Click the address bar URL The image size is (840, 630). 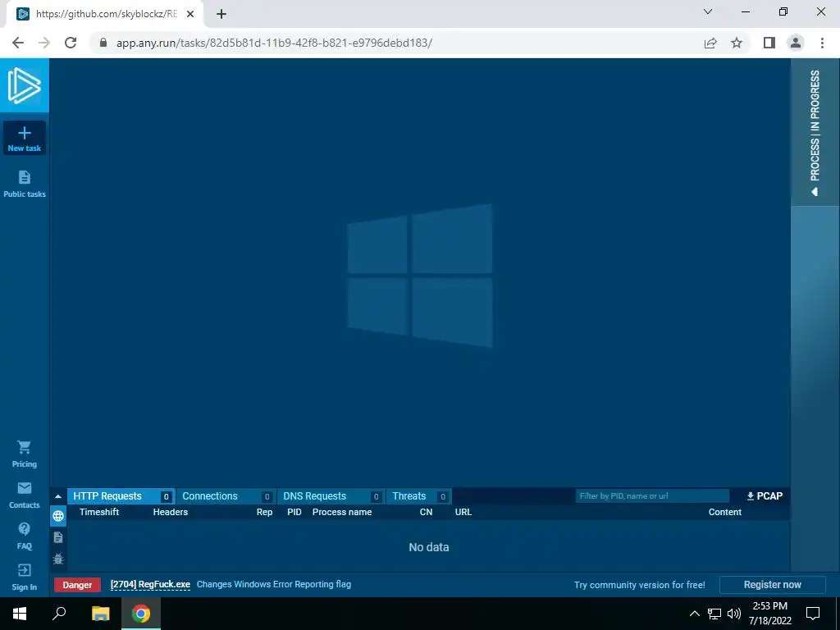(x=274, y=43)
